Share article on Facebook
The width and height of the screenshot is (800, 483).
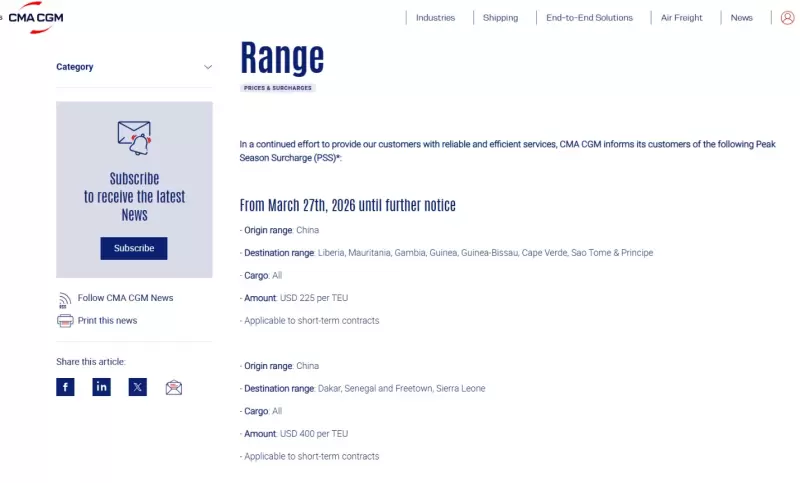[x=65, y=387]
